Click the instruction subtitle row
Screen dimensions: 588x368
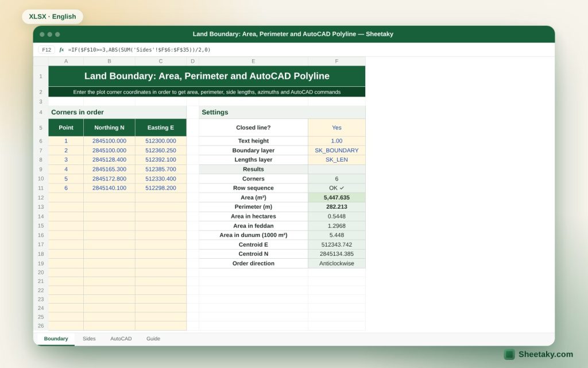(x=207, y=92)
